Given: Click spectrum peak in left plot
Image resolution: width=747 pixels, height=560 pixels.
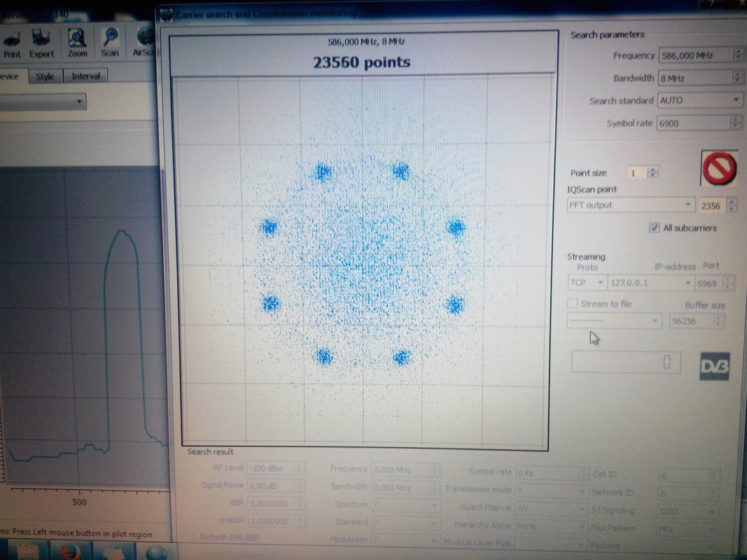Looking at the screenshot, I should tap(123, 232).
